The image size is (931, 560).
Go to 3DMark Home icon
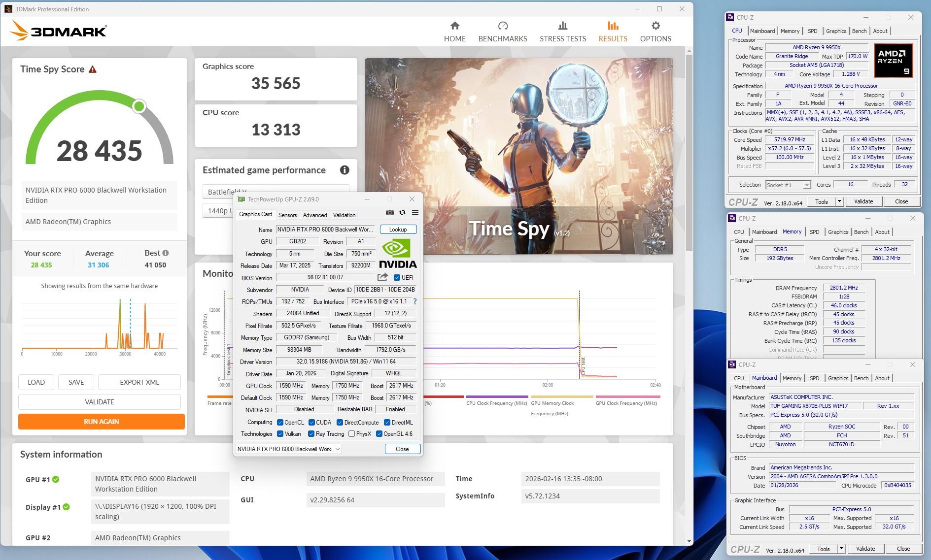(454, 26)
